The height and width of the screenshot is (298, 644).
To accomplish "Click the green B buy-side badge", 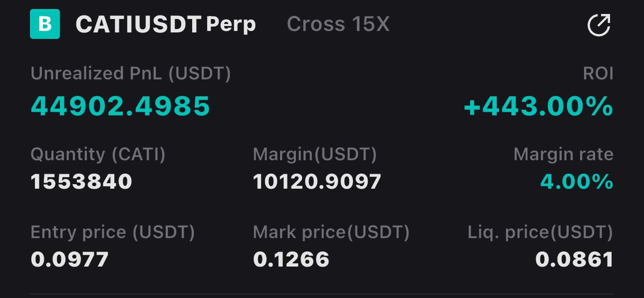I will point(43,25).
